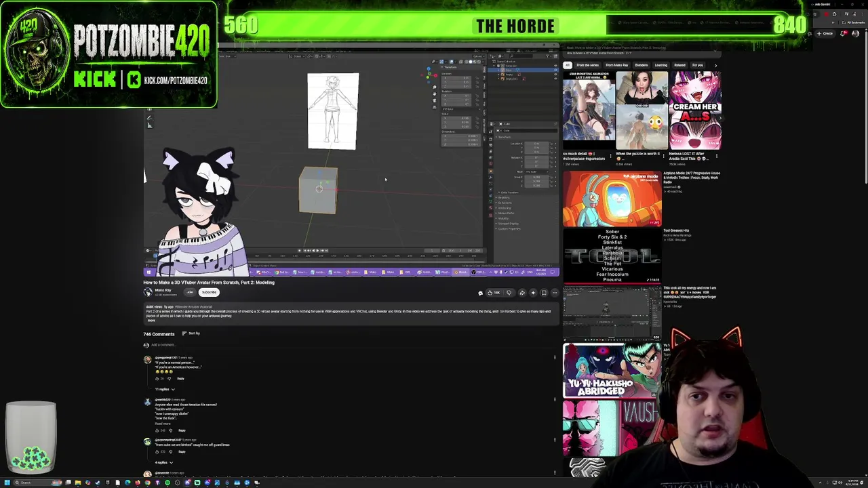
Task: Expand Read more on the iteration file names comment
Action: click(162, 424)
